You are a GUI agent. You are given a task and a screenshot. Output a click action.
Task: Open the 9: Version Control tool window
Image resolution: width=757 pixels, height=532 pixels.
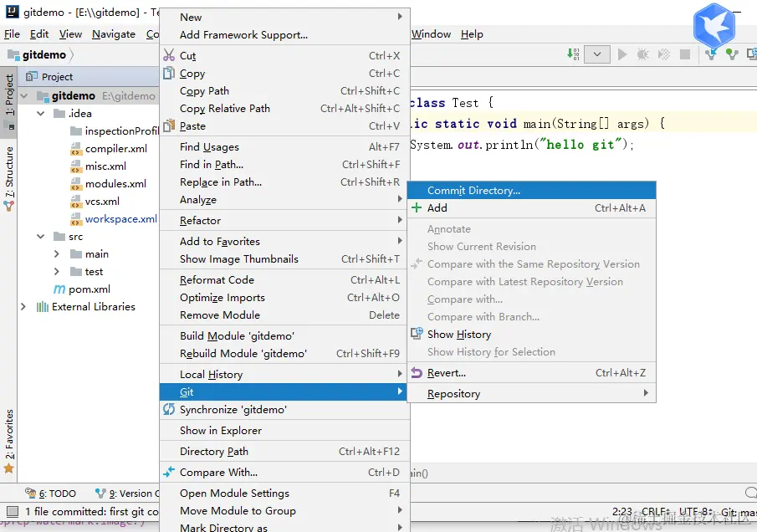(x=127, y=494)
